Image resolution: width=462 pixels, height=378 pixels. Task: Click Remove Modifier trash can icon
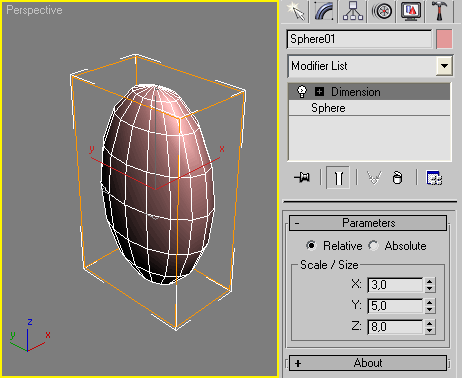pos(397,178)
